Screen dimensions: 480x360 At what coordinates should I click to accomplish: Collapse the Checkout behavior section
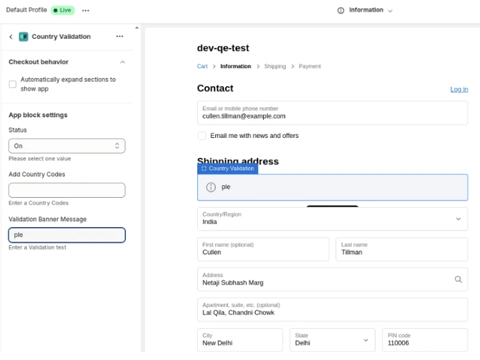(x=123, y=62)
